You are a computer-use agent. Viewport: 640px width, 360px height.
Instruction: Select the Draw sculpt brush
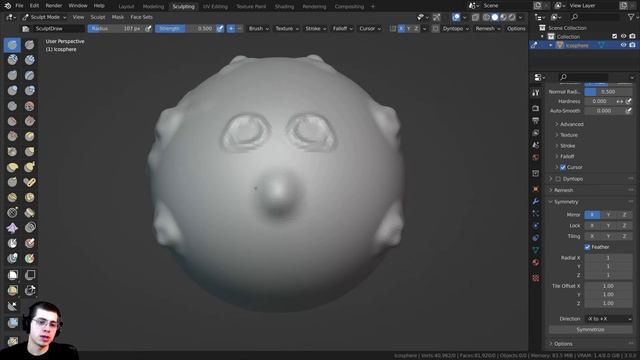[x=12, y=45]
